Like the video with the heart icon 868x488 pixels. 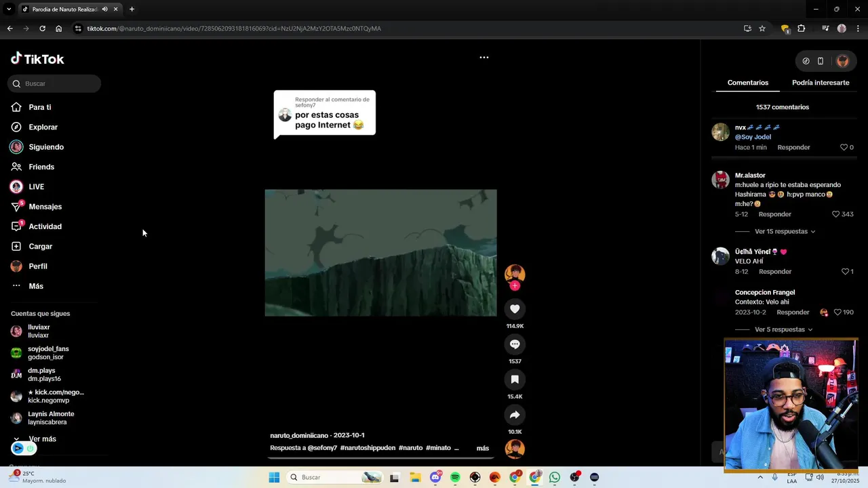tap(515, 309)
